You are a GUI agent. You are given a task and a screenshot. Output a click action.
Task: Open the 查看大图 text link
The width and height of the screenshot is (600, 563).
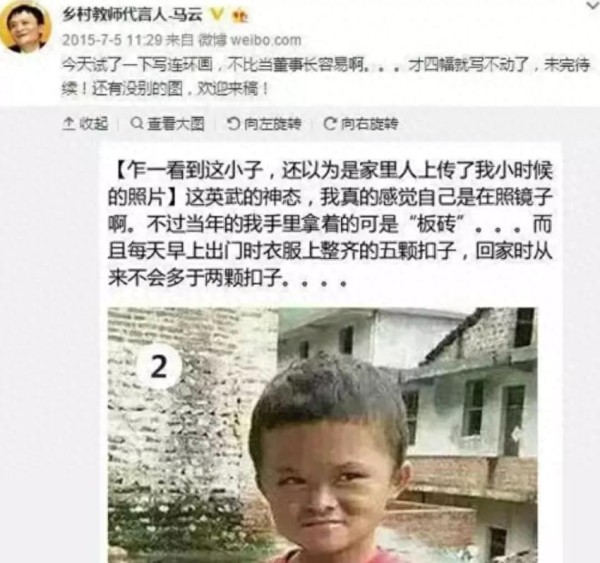click(x=176, y=124)
